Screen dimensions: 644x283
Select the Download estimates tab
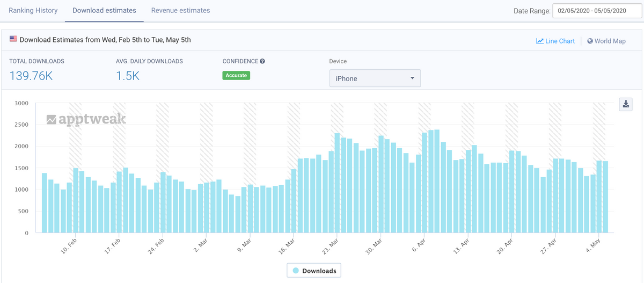click(x=104, y=10)
